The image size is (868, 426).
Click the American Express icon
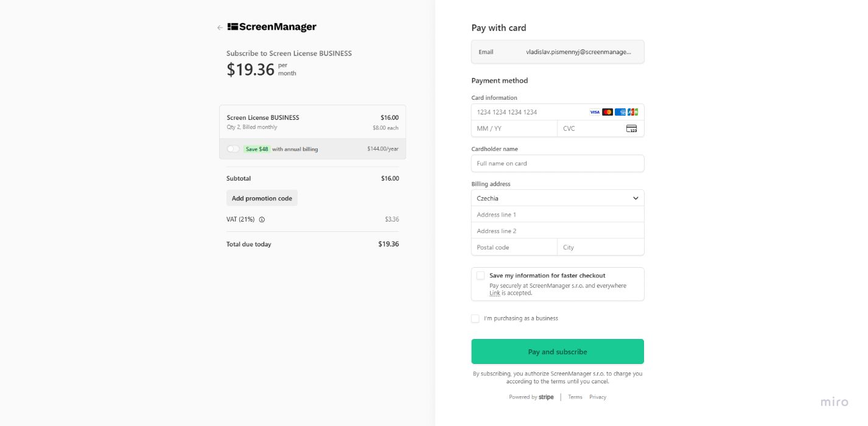pos(620,112)
